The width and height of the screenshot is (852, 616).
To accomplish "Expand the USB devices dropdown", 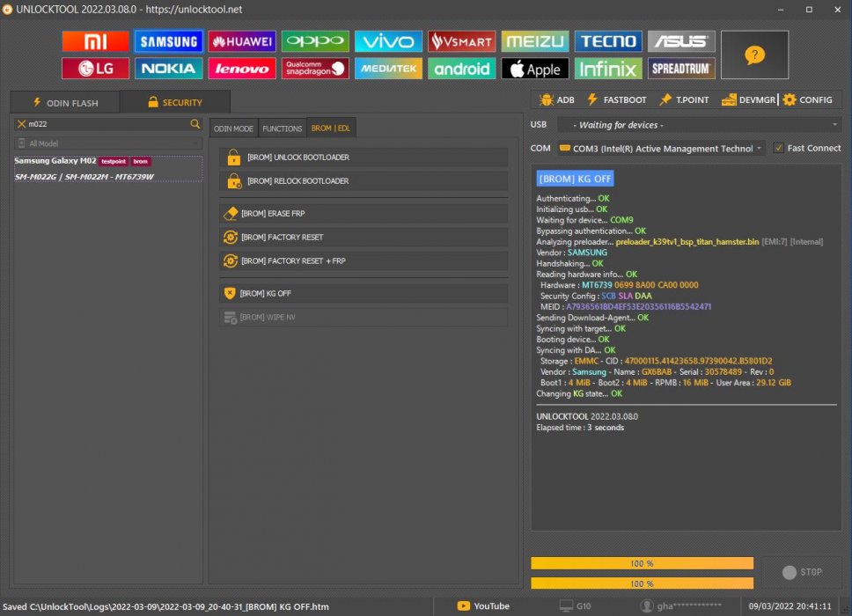I will (x=700, y=125).
